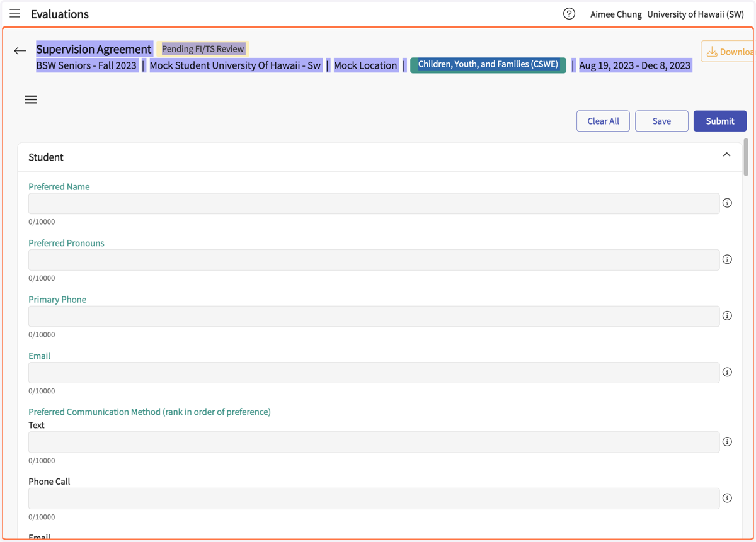Click the Supervision Agreement title
The width and height of the screenshot is (756, 542).
pos(94,49)
